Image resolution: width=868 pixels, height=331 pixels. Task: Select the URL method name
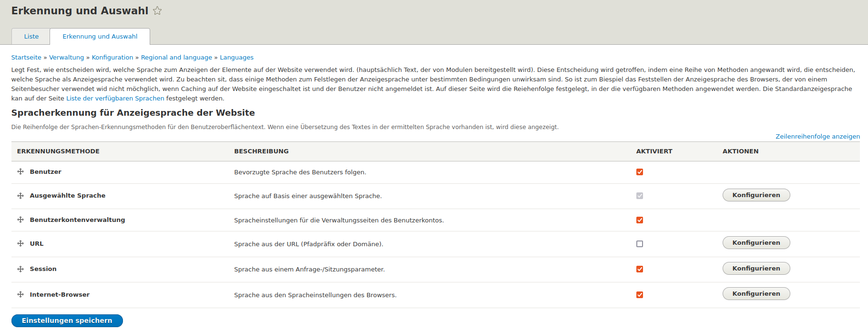tap(37, 243)
